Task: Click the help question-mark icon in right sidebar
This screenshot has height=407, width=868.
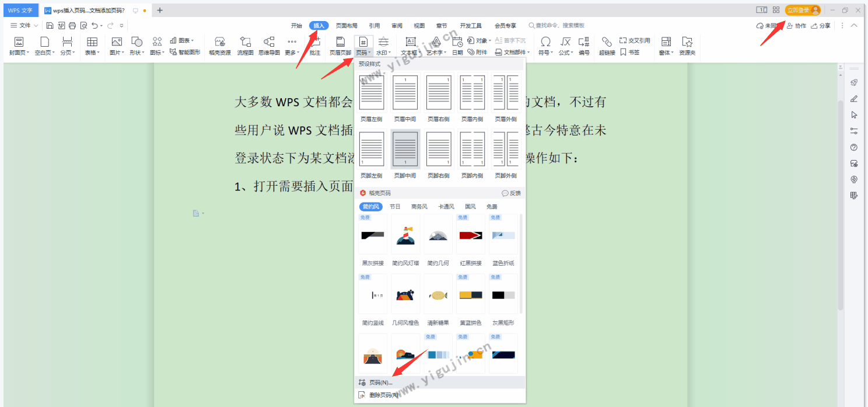Action: click(x=854, y=147)
